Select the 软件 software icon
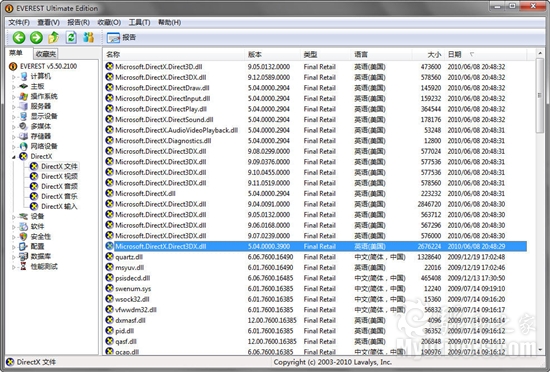The height and width of the screenshot is (372, 550). [x=24, y=226]
